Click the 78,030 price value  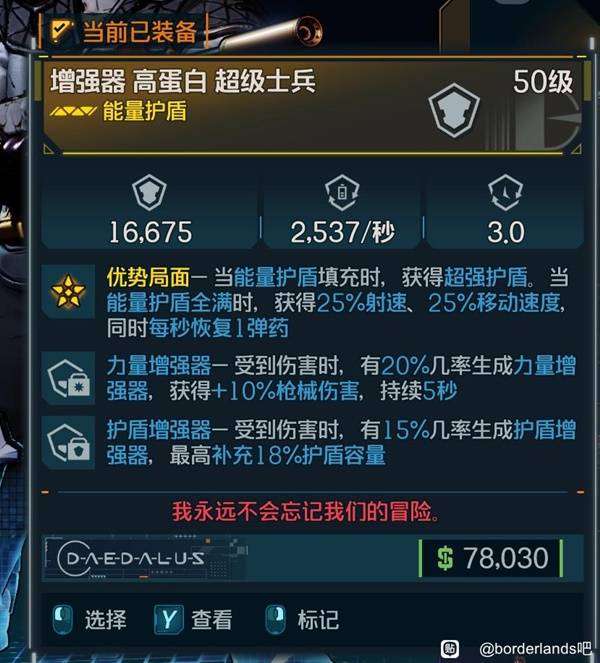pyautogui.click(x=506, y=558)
